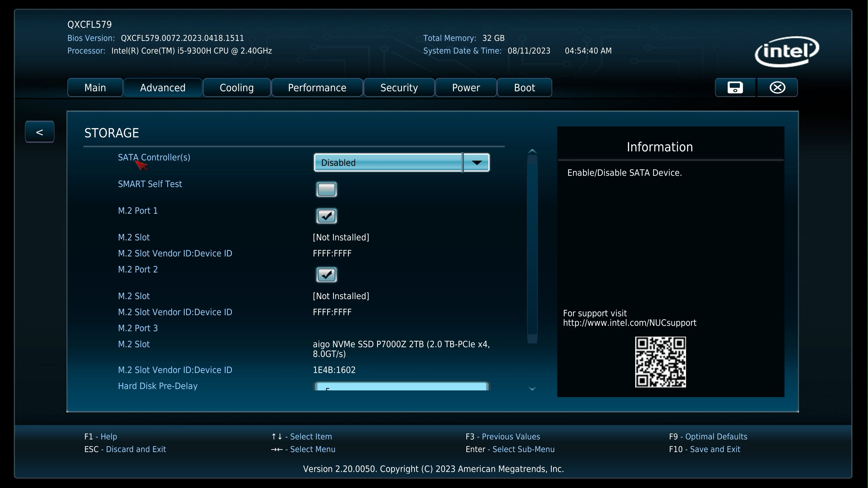Click scrollbar up arrow in Storage list
868x488 pixels.
point(532,151)
